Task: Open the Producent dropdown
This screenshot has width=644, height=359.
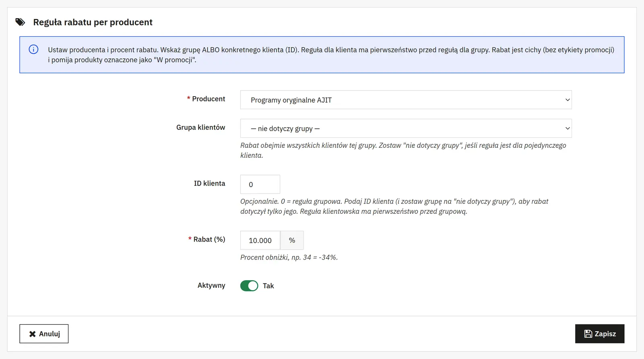Action: coord(406,100)
